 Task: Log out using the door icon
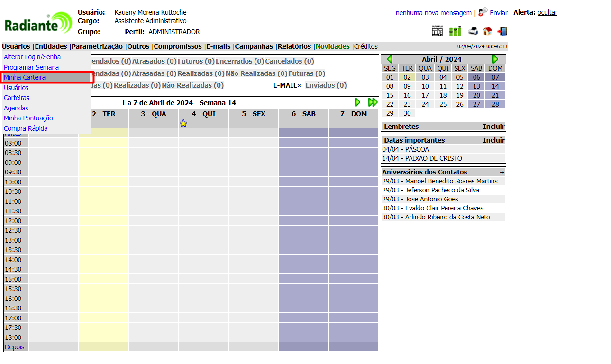[x=502, y=31]
